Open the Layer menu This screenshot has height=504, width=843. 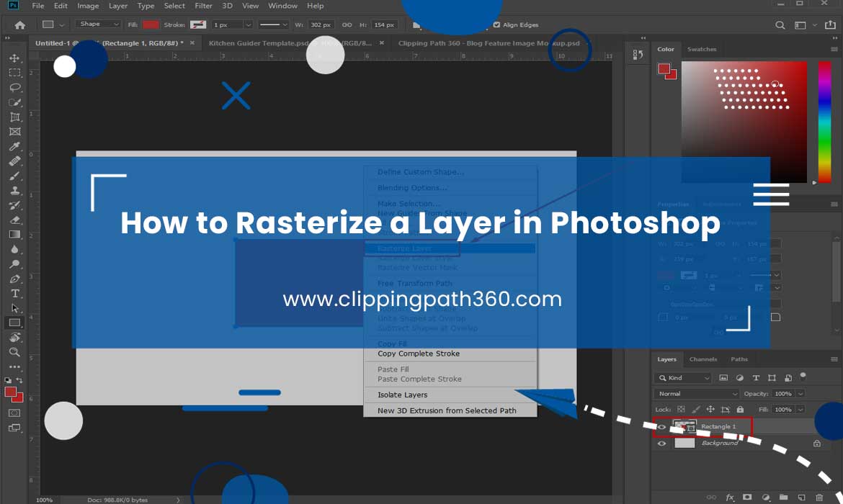point(117,6)
